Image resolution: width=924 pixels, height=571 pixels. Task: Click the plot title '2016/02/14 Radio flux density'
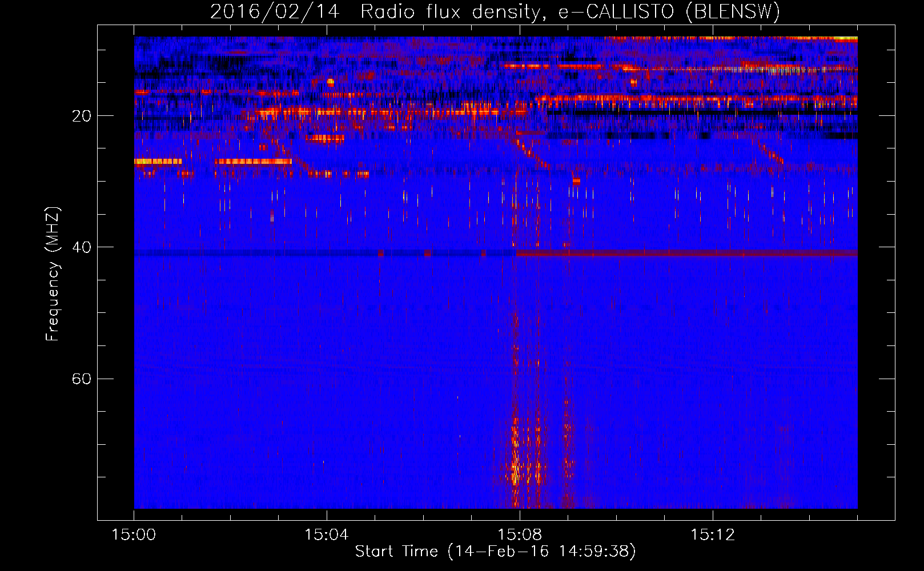[495, 11]
